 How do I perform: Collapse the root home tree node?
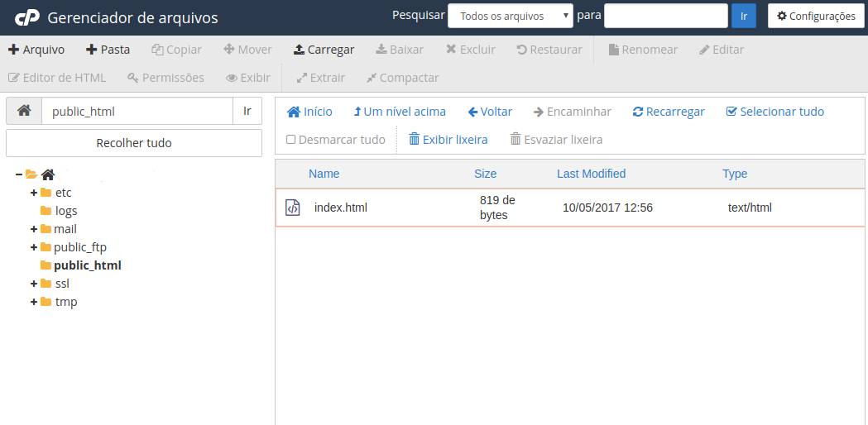[19, 174]
